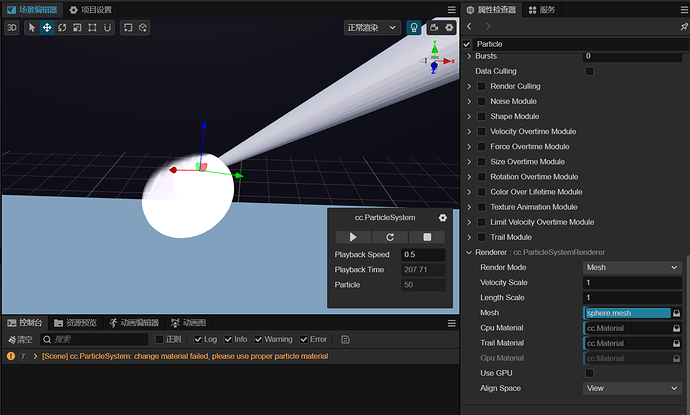Enable the Shape Module checkbox
Viewport: 690px width, 415px height.
point(481,116)
